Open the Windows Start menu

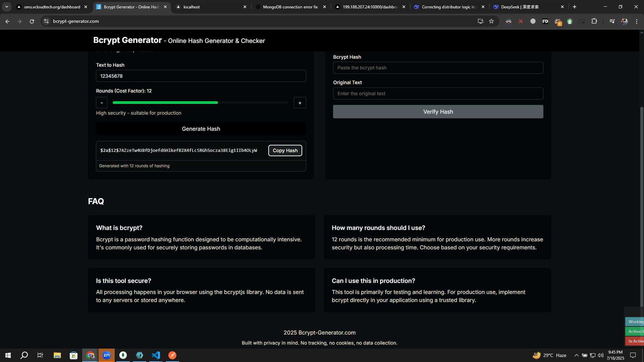pos(8,355)
